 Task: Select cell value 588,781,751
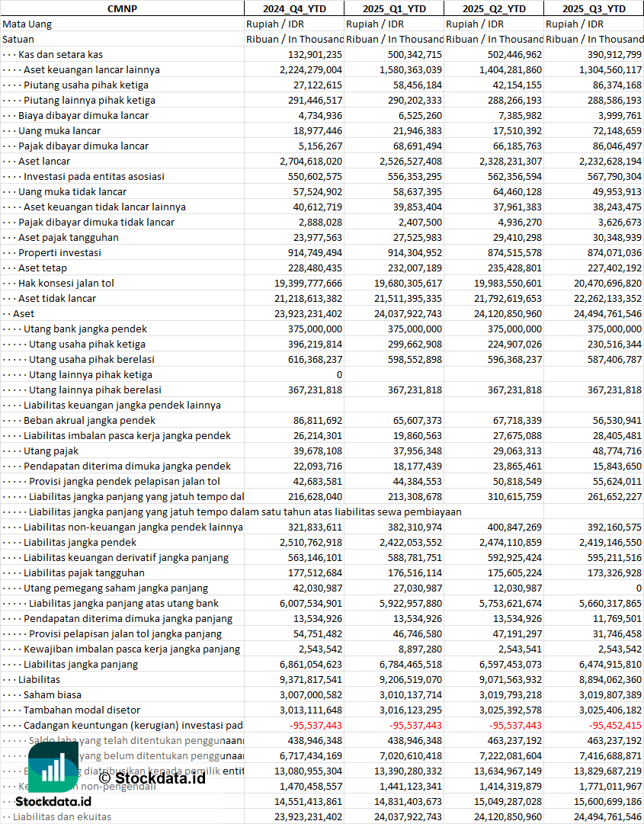pyautogui.click(x=415, y=557)
